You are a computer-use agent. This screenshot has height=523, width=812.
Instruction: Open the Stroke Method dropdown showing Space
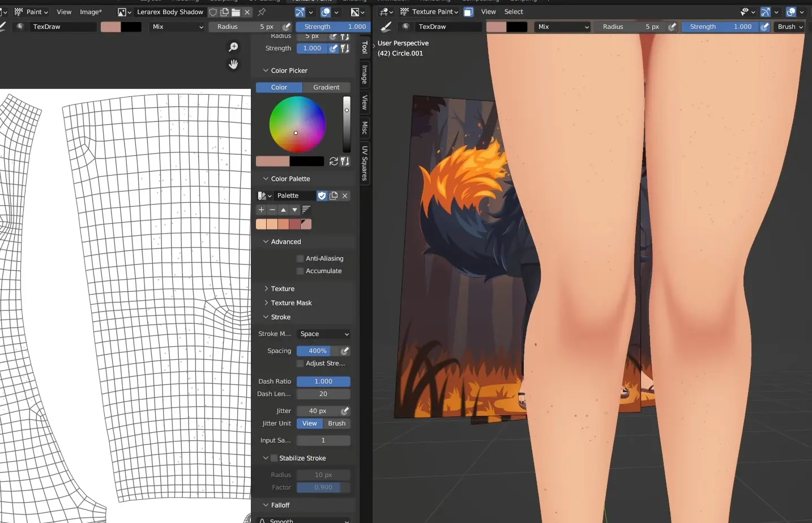coord(323,334)
